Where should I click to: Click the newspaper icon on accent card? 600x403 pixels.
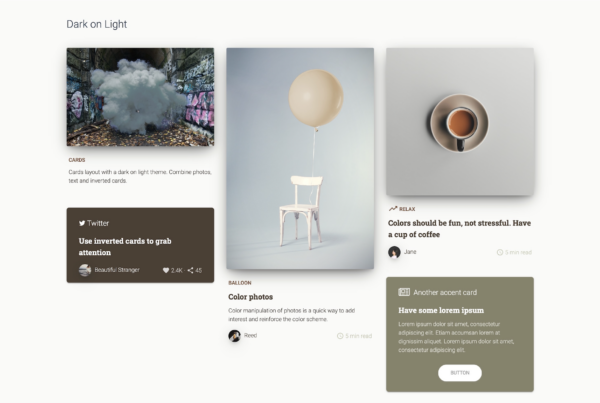coord(404,292)
